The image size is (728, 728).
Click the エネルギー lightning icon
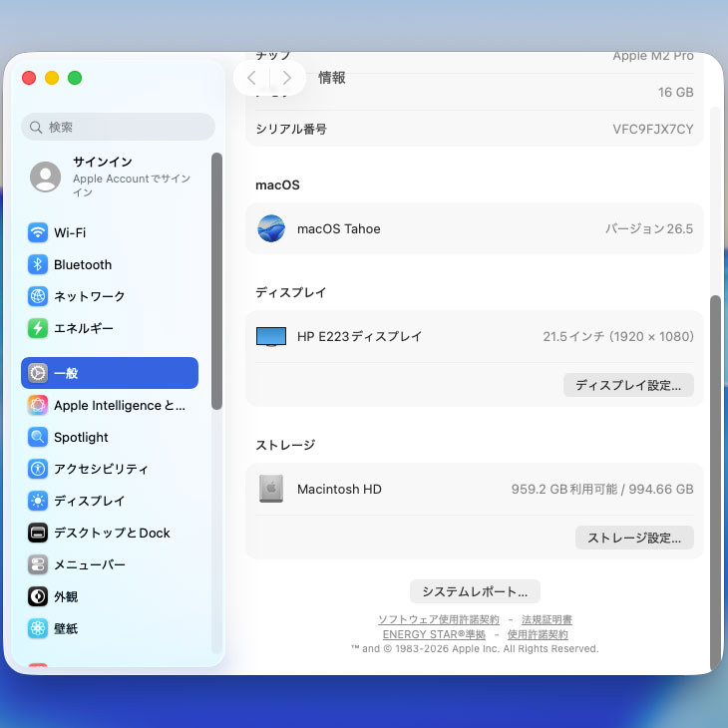[38, 328]
